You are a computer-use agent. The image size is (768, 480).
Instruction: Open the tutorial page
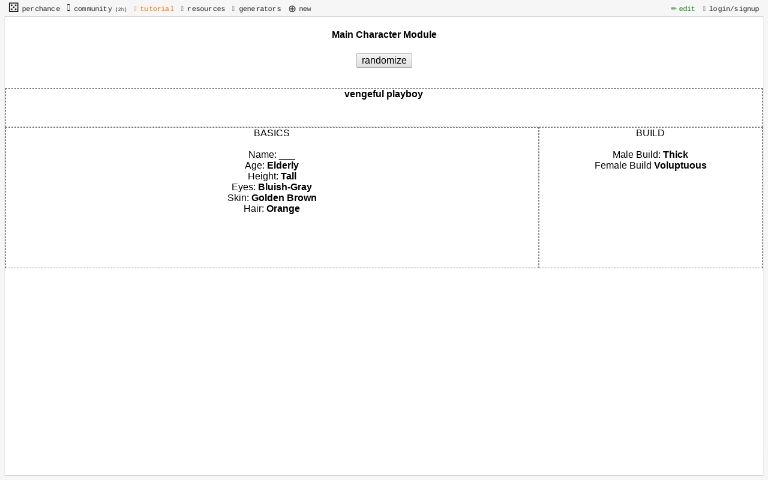[156, 9]
